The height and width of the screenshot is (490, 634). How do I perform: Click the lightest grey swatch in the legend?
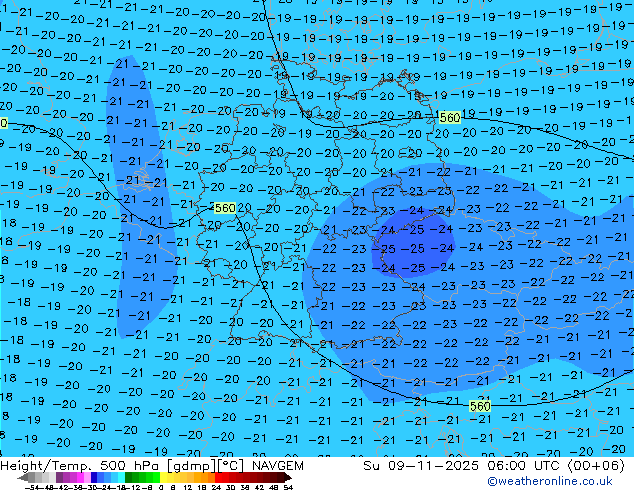52,477
